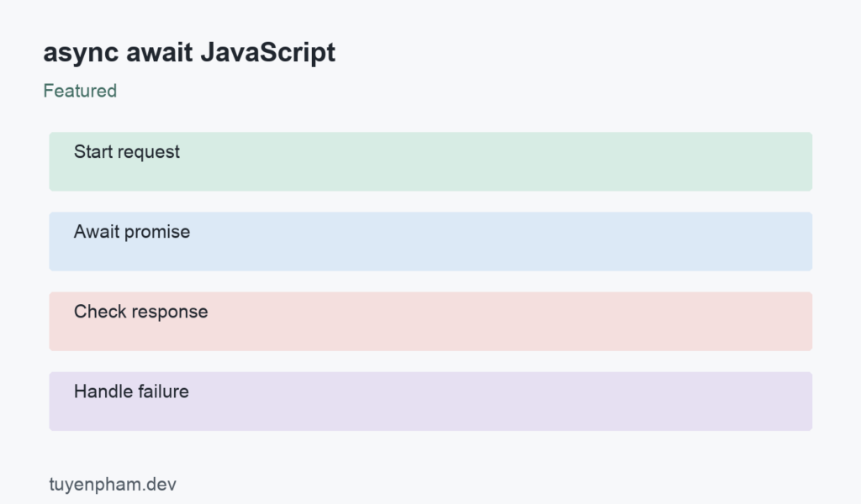Screen dimensions: 861x504
Task: Select the Await promise card
Action: click(x=430, y=241)
